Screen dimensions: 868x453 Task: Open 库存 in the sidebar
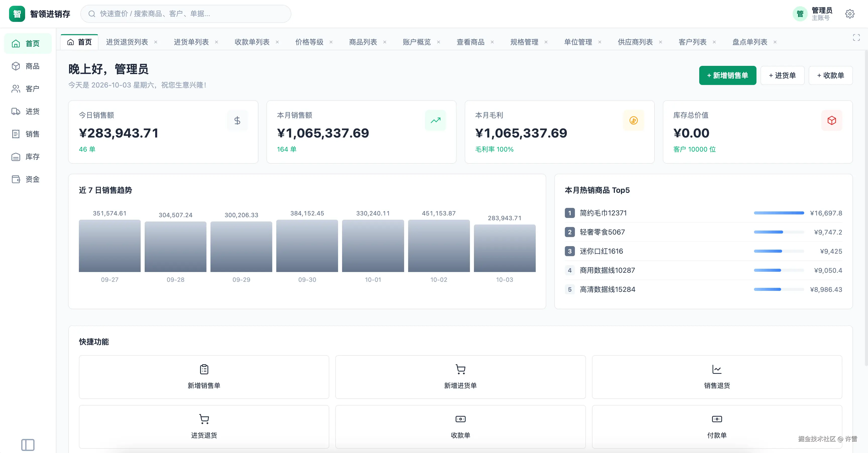[28, 157]
